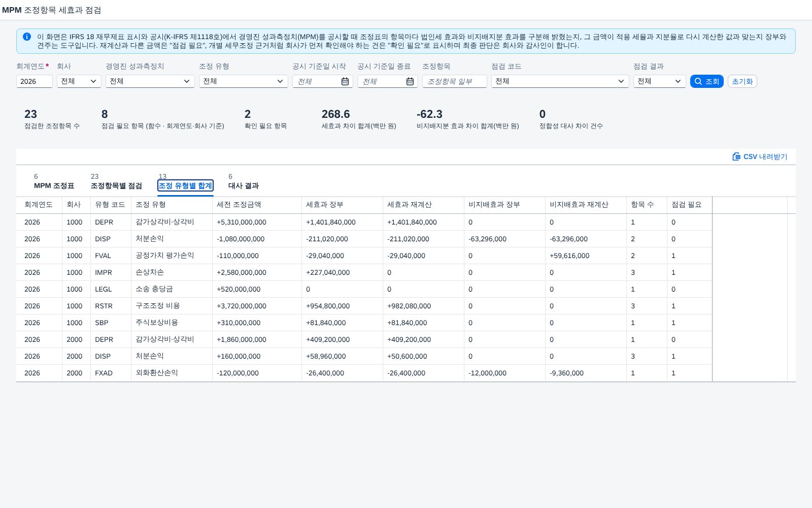Image resolution: width=812 pixels, height=508 pixels.
Task: Click the +59,616,000 recalculated value
Action: (x=569, y=256)
